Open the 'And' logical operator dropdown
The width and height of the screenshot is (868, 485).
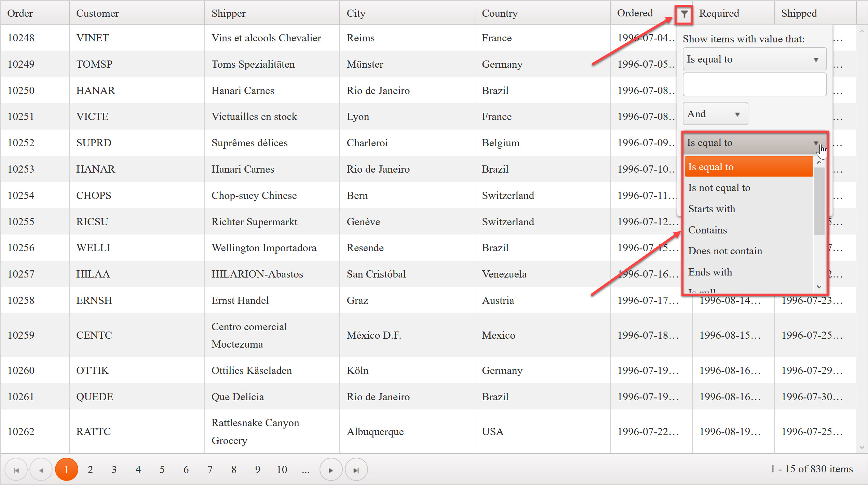[715, 113]
